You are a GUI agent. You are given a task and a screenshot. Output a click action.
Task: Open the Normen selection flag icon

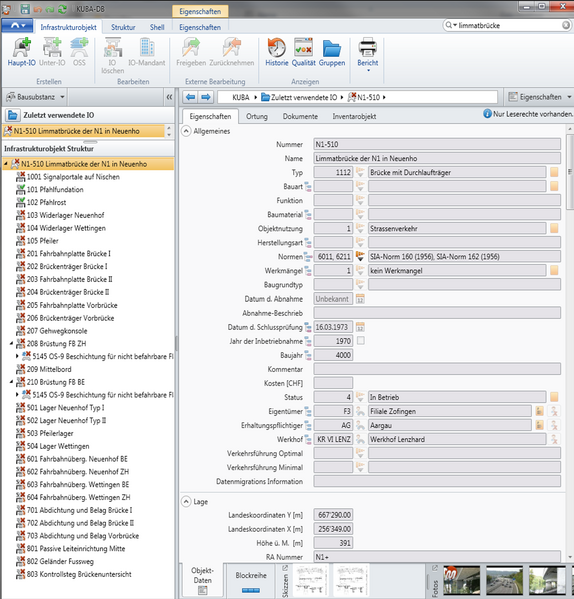tap(360, 256)
